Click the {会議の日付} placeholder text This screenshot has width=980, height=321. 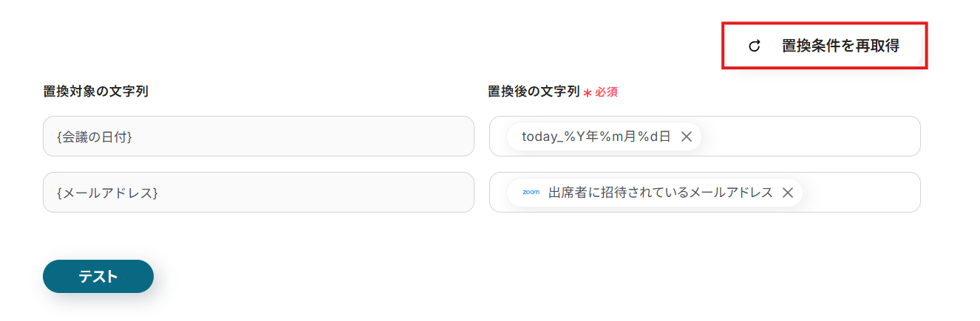coord(94,137)
